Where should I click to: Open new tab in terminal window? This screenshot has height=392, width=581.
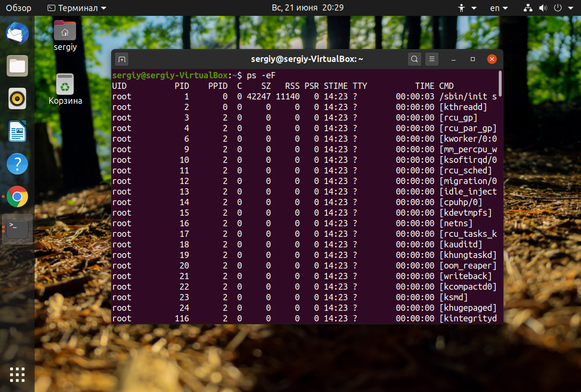pyautogui.click(x=122, y=59)
